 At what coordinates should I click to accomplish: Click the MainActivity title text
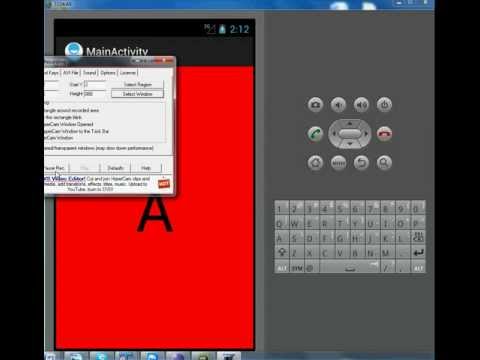click(117, 51)
